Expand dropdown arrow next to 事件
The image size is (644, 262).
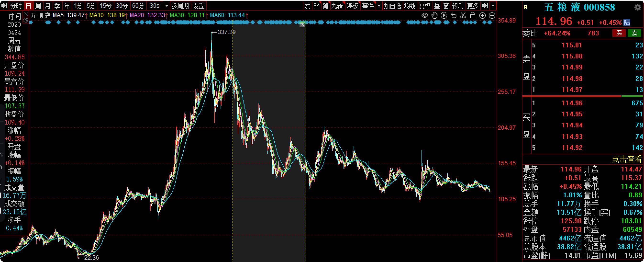click(379, 6)
